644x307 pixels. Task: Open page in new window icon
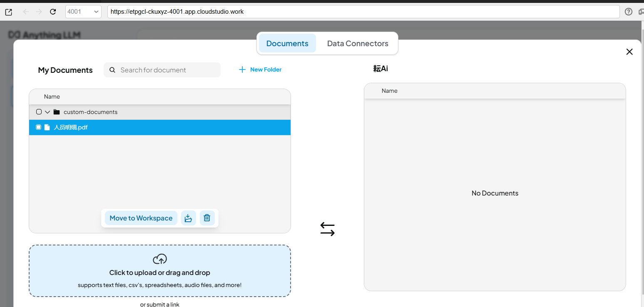click(x=8, y=12)
